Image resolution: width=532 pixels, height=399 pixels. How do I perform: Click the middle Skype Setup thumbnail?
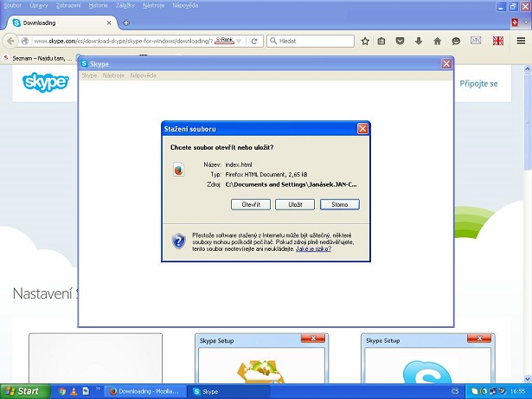tap(261, 358)
